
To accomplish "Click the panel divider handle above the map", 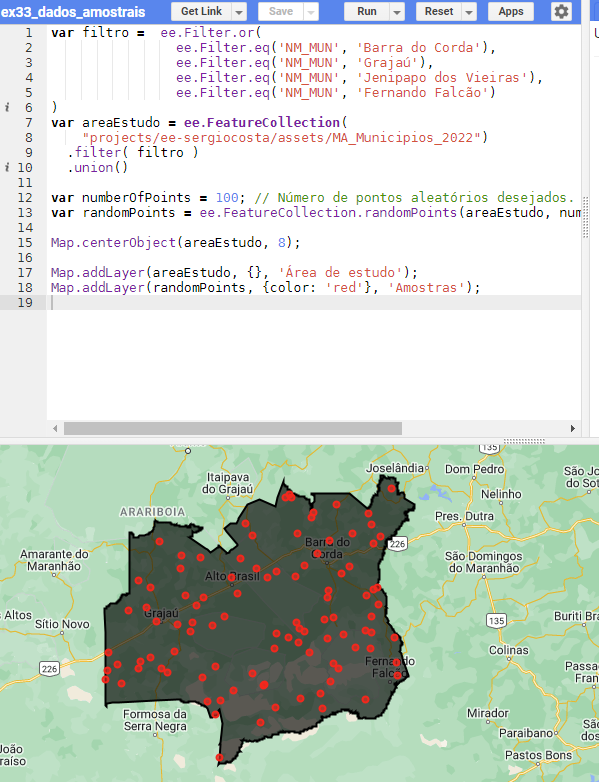I will (524, 441).
